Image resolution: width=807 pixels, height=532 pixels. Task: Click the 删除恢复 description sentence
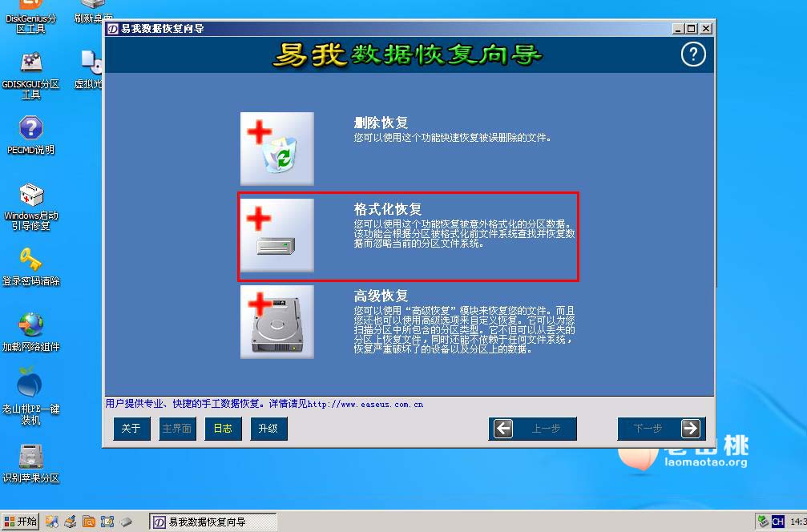pyautogui.click(x=453, y=137)
